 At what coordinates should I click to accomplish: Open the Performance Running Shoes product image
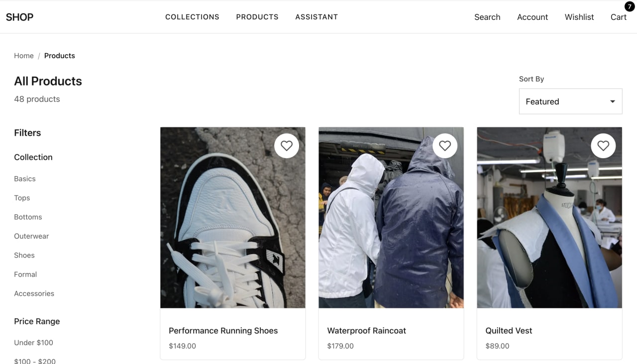coord(233,218)
